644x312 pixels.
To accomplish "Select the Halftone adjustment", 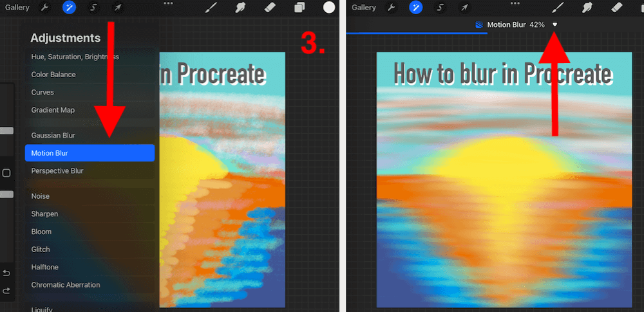I will [90, 267].
